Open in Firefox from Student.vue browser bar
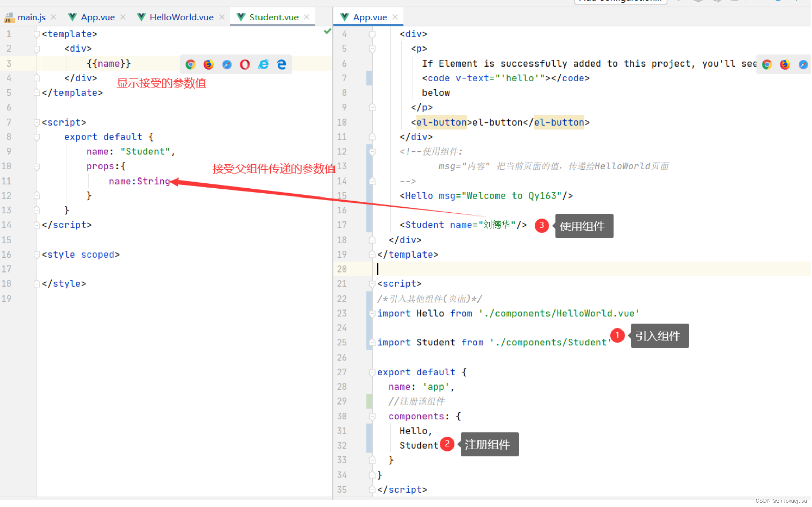Screen dimensions: 812x507 (x=209, y=64)
